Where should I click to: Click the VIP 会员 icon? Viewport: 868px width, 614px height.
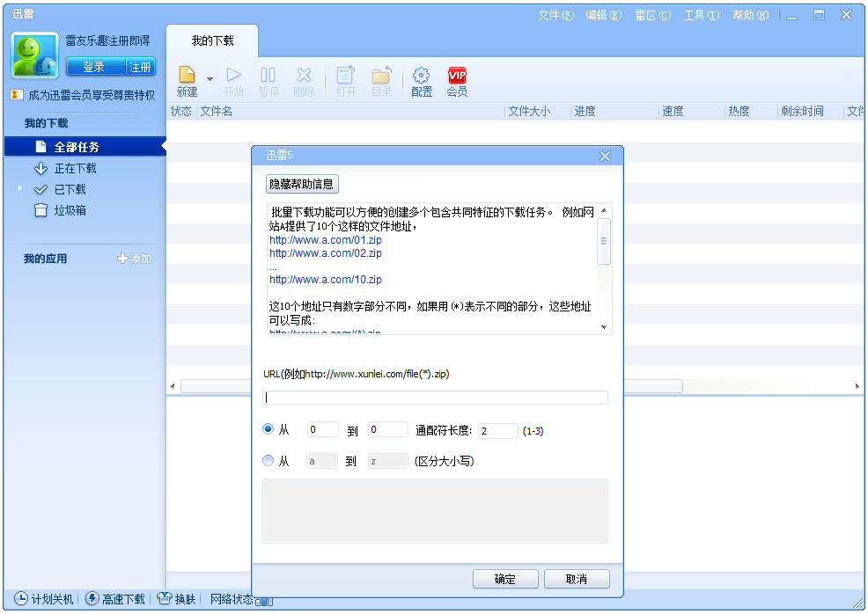click(x=457, y=76)
